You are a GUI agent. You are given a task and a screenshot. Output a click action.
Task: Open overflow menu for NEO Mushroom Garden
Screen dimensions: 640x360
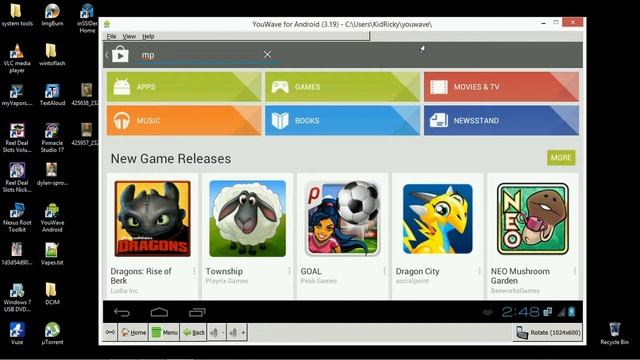pos(575,271)
